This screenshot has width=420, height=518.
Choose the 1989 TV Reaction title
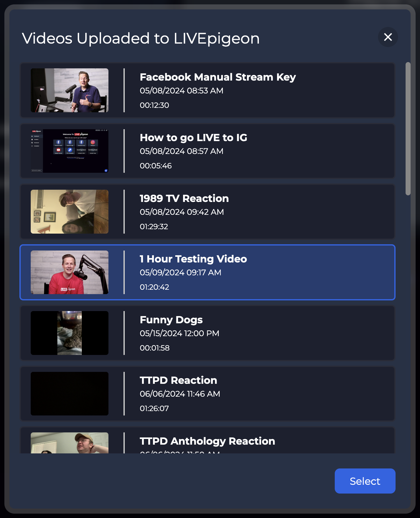pos(184,198)
